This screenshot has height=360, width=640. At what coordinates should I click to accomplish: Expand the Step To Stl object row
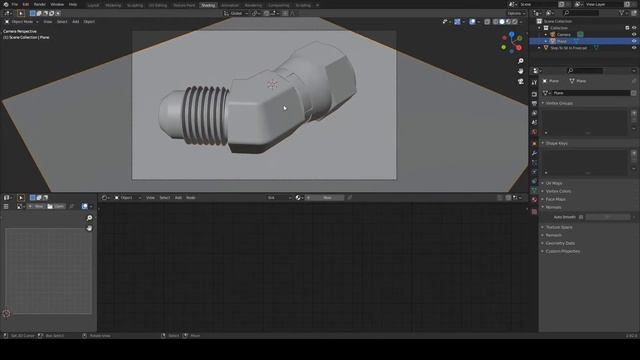coord(540,48)
